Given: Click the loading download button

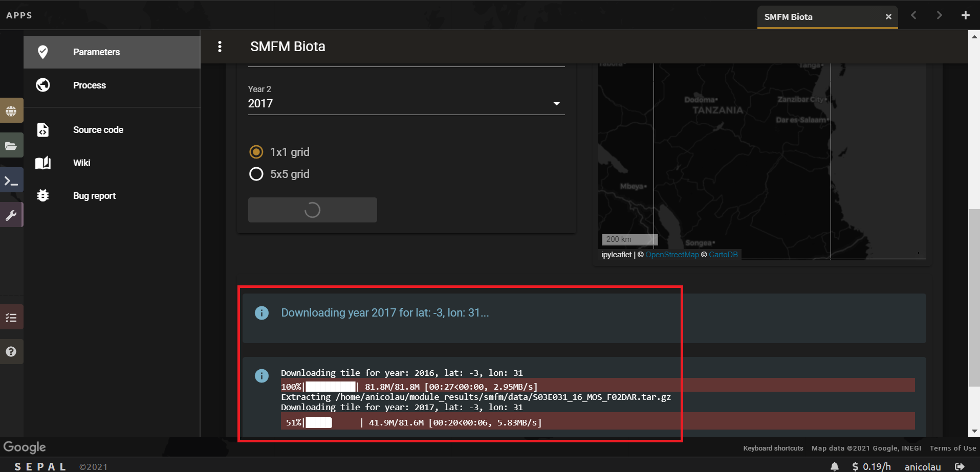Looking at the screenshot, I should [313, 210].
